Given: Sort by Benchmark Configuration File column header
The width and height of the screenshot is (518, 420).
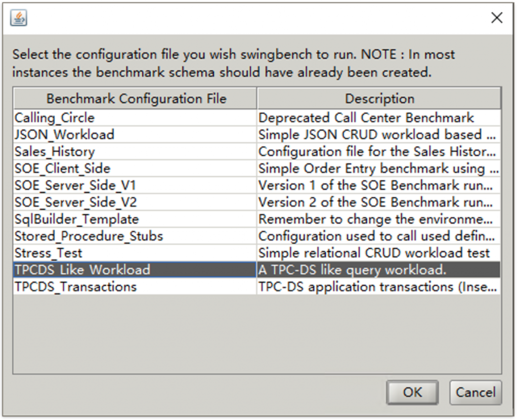Looking at the screenshot, I should (136, 99).
